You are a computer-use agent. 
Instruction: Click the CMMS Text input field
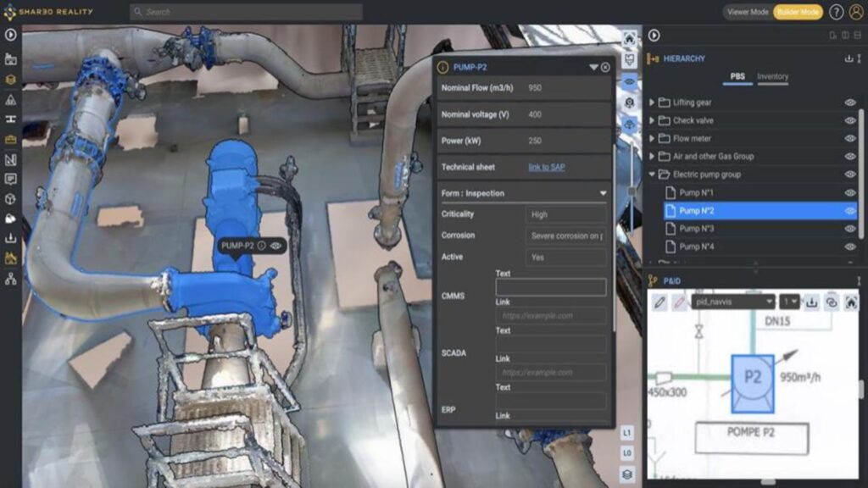551,287
